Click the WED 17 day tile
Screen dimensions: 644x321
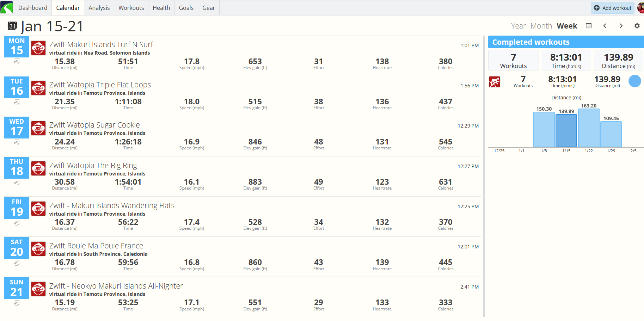(x=17, y=127)
